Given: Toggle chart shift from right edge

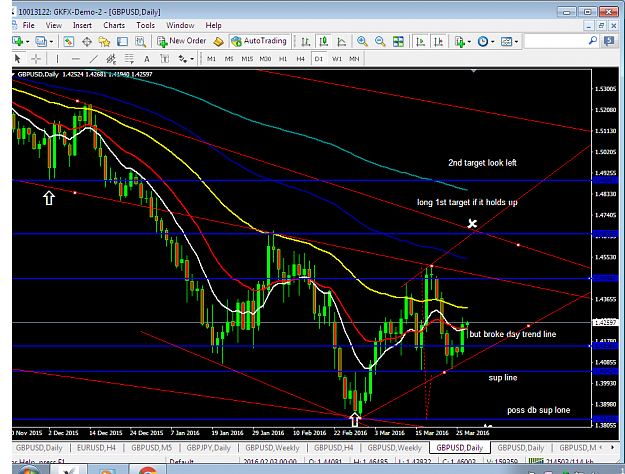Looking at the screenshot, I should pyautogui.click(x=438, y=41).
